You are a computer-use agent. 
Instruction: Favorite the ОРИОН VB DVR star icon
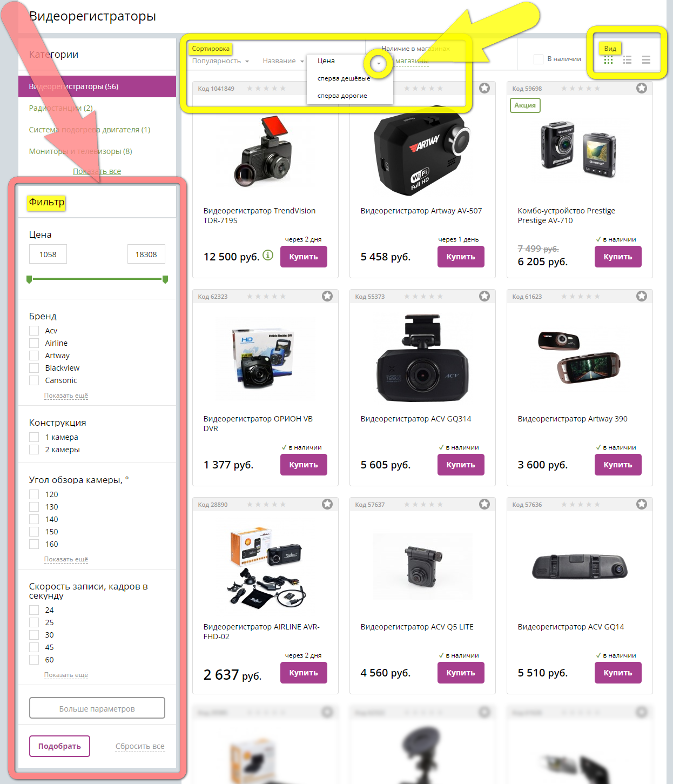327,296
